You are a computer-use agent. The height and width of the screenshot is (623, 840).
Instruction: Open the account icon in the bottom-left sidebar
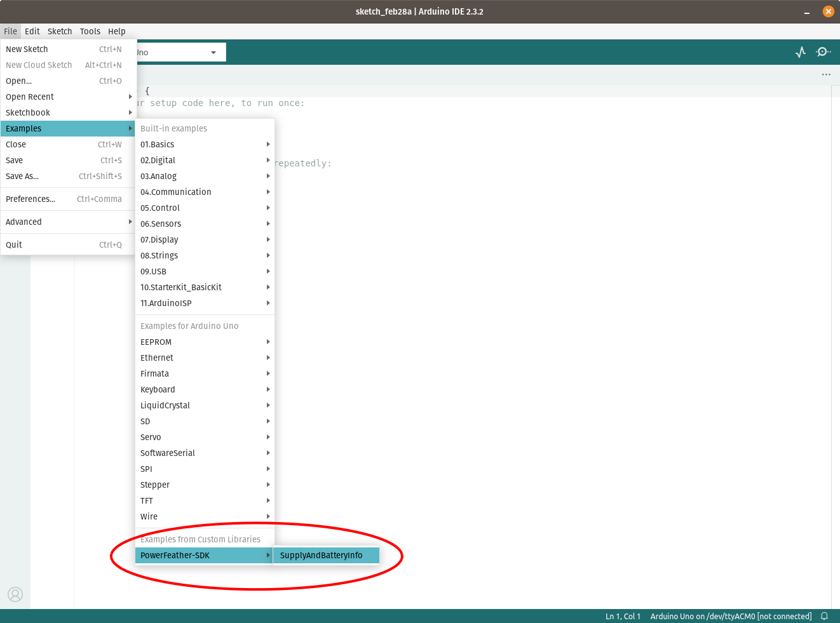click(15, 594)
